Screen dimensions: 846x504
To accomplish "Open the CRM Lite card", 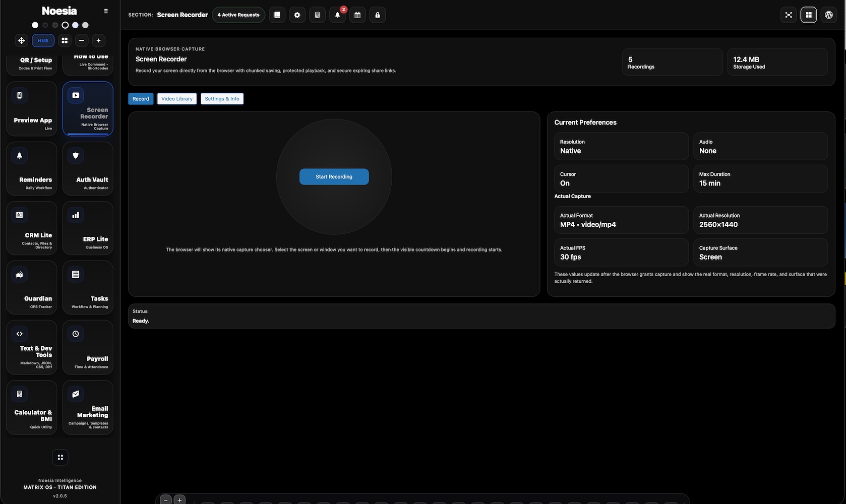I will 32,228.
